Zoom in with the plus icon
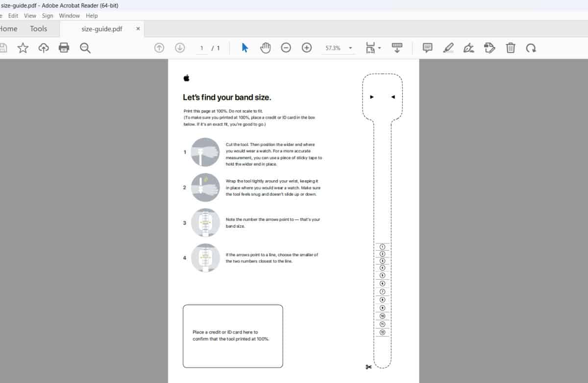Viewport: 588px width, 383px height. (307, 48)
